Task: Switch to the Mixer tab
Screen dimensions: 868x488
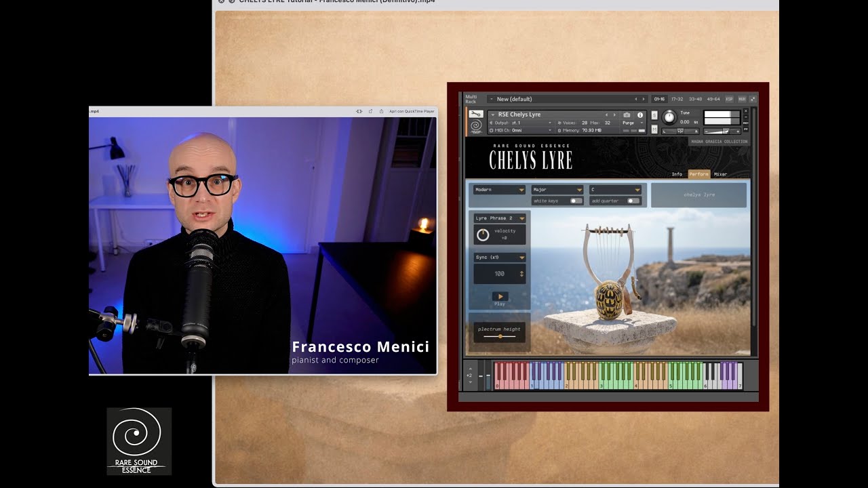Action: point(720,174)
